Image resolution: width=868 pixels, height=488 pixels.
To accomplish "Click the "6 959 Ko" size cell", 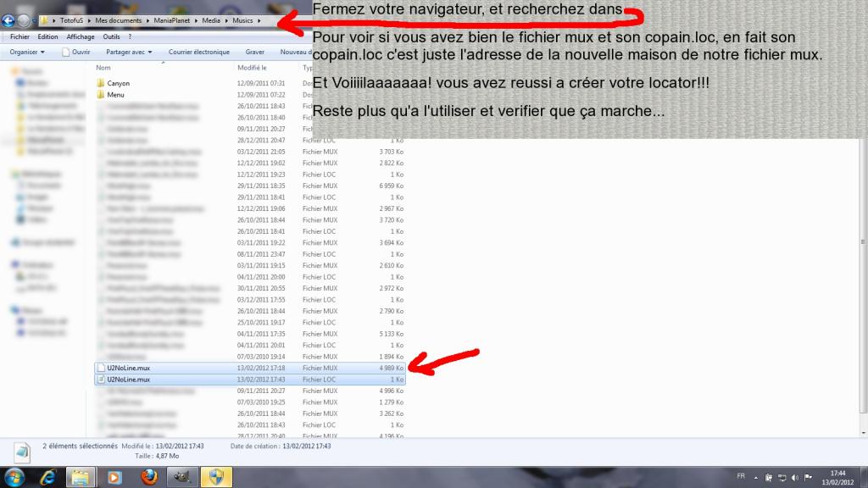I will [391, 186].
